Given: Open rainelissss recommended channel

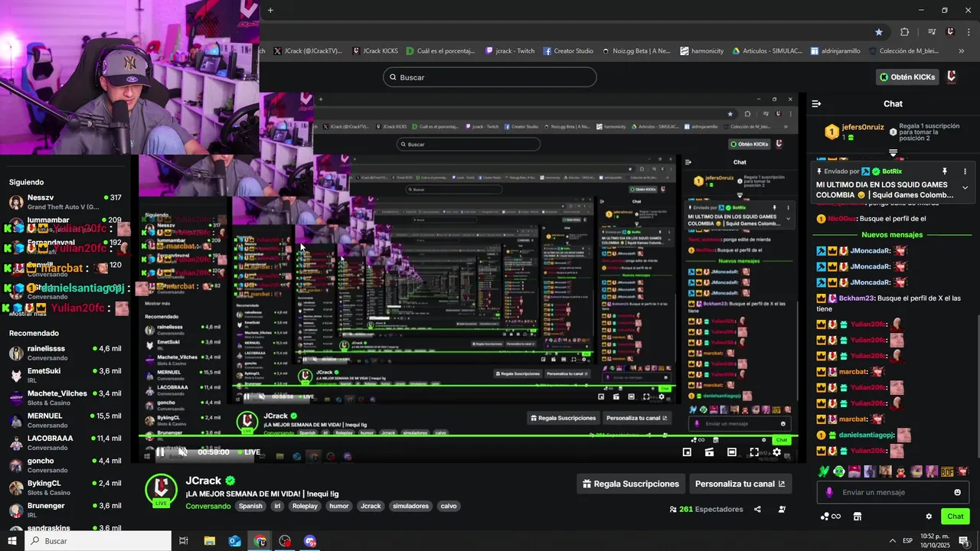Looking at the screenshot, I should (65, 353).
